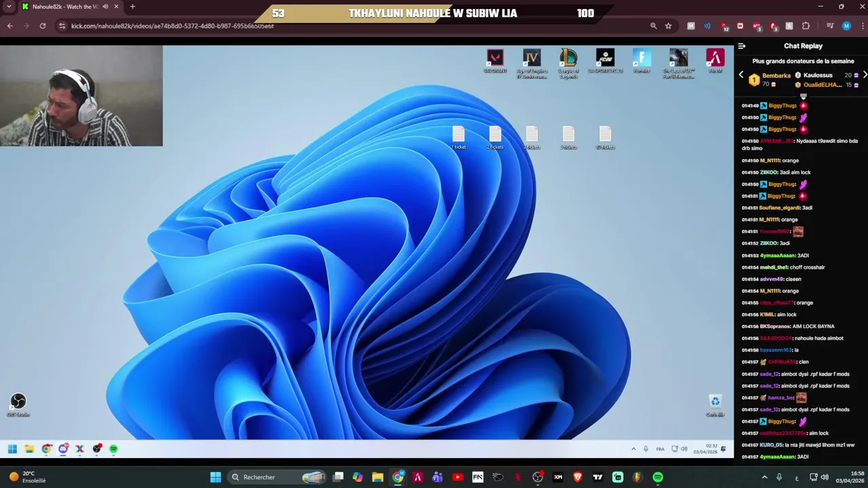Viewport: 868px width, 488px height.
Task: Open Brave browser from the taskbar
Action: pos(578,477)
